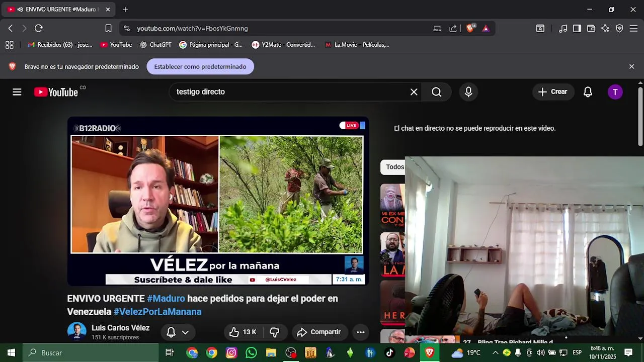Dismiss the default browser notification bar
Screen dimensions: 644x362
point(631,66)
